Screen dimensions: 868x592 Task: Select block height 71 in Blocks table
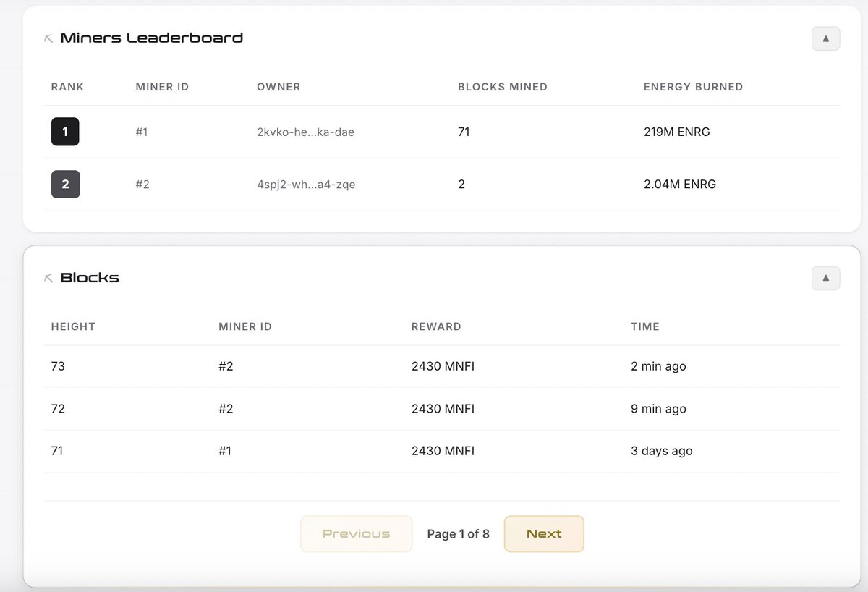[57, 451]
